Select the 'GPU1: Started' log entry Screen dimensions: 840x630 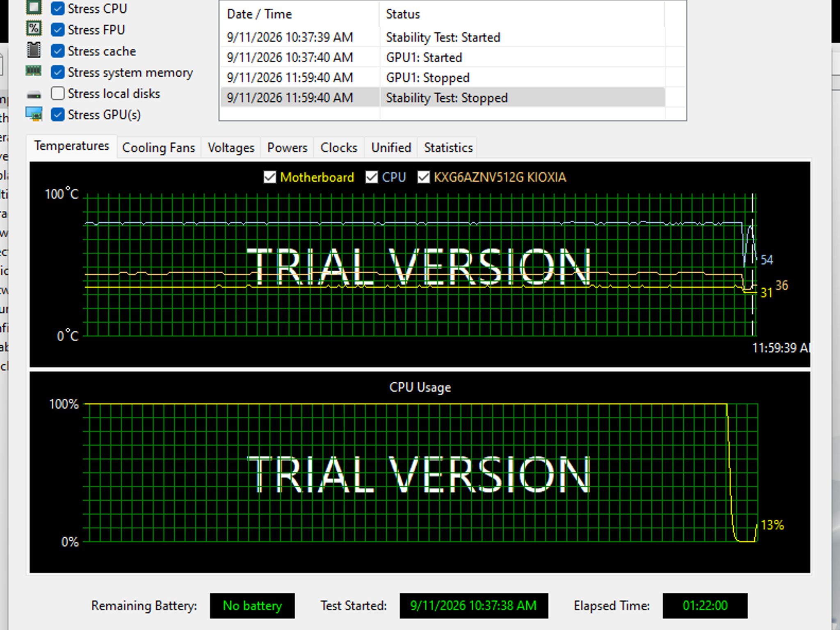point(443,57)
